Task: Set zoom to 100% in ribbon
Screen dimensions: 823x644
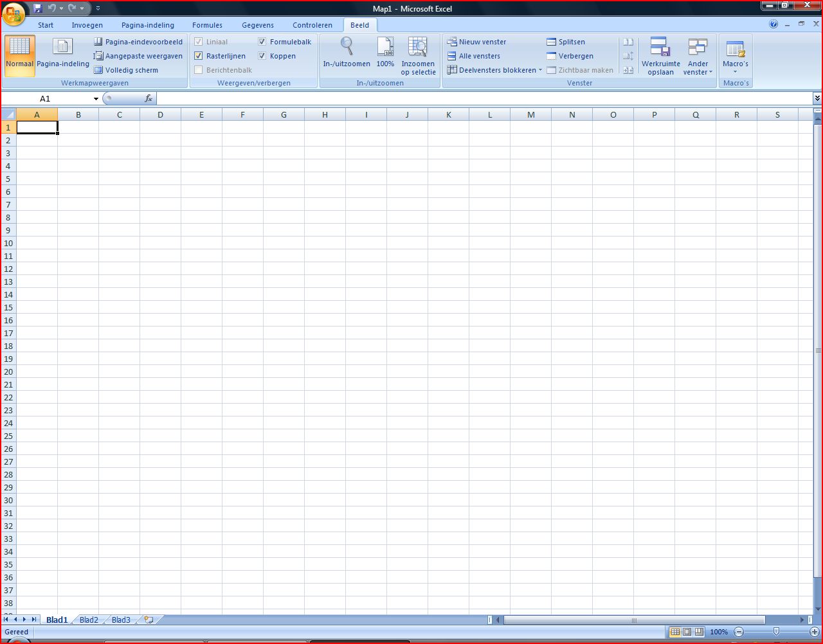Action: [385, 56]
